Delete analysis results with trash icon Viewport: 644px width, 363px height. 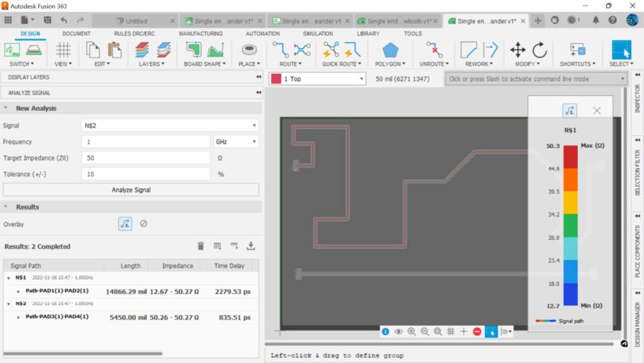[201, 246]
